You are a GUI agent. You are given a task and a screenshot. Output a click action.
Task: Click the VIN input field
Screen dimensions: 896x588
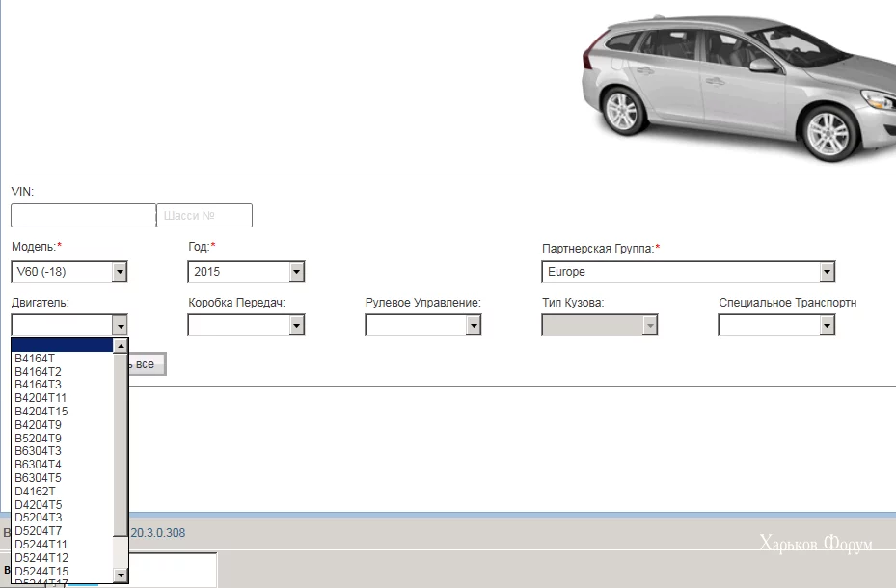click(84, 215)
